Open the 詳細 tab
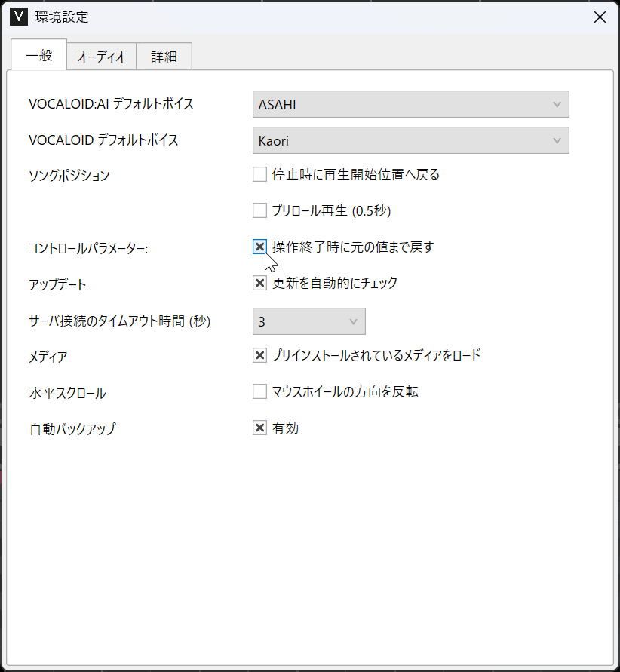The width and height of the screenshot is (620, 672). click(x=164, y=56)
